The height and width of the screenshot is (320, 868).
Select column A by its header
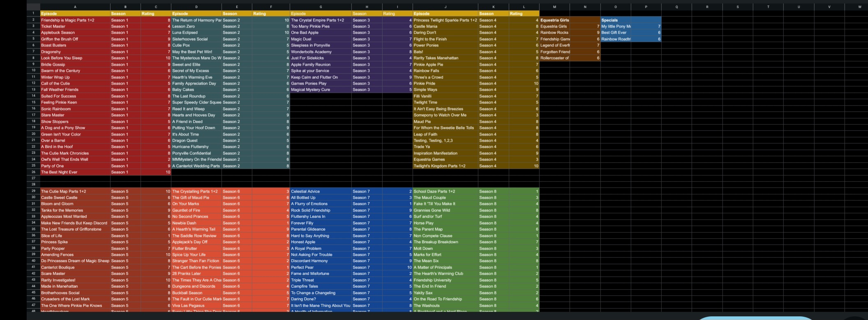click(x=75, y=7)
